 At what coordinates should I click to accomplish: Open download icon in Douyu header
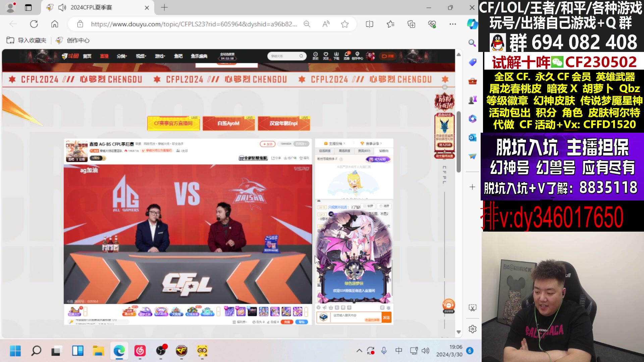[336, 56]
